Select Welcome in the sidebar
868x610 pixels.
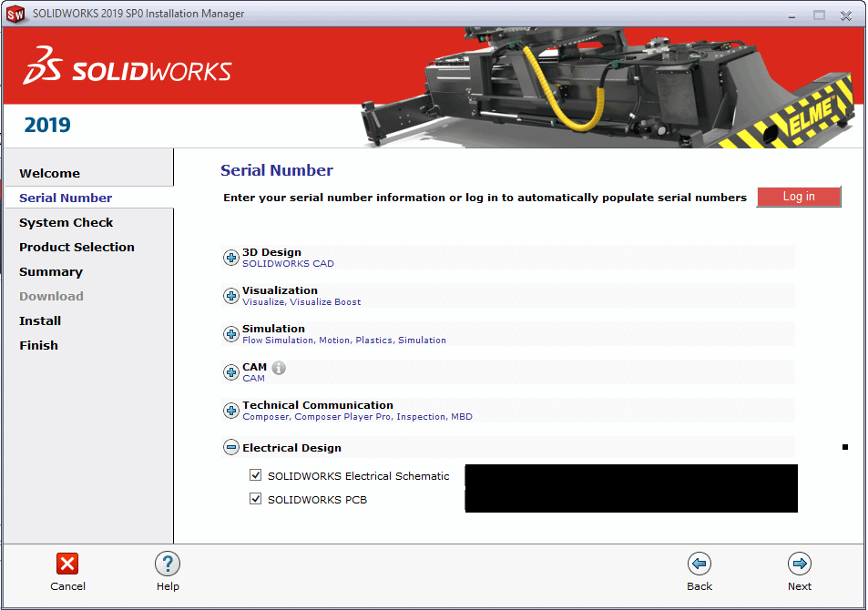[x=50, y=173]
